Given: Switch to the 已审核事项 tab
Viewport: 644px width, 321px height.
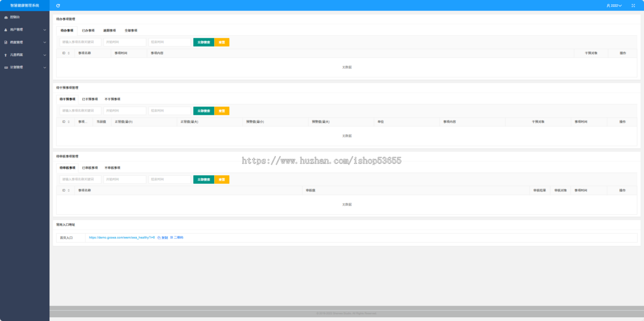Looking at the screenshot, I should 90,168.
